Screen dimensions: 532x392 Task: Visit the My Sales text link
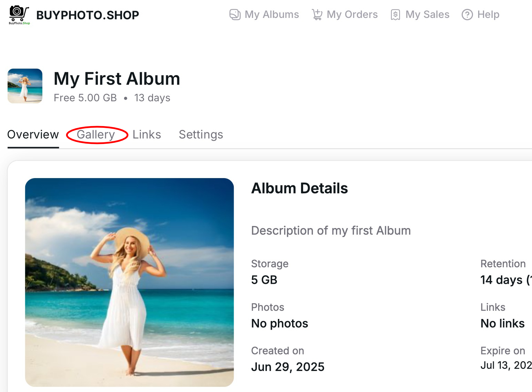pyautogui.click(x=427, y=14)
